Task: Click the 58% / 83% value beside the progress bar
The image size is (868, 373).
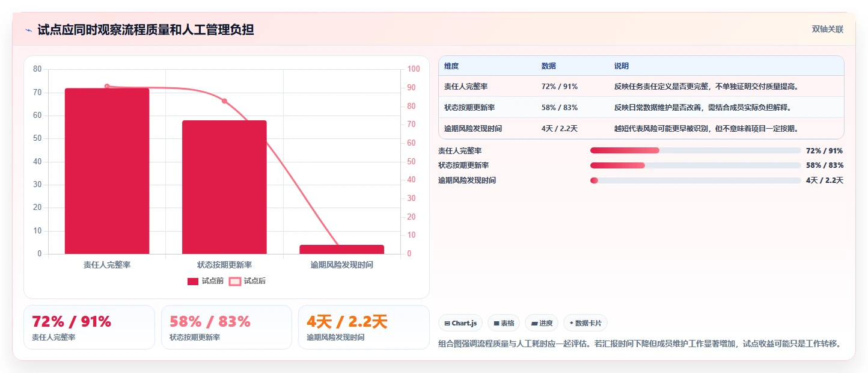Action: (x=825, y=165)
